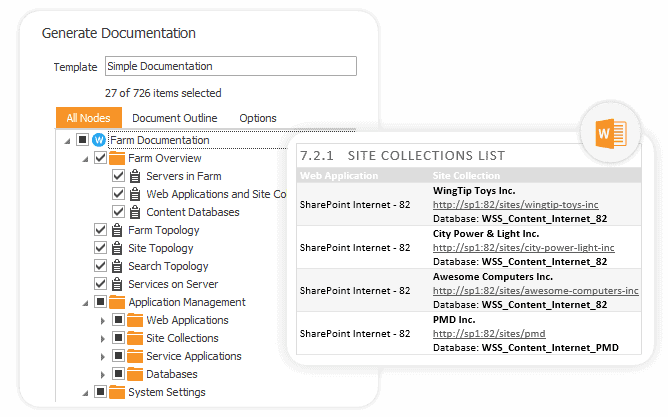Expand the Site Collections node
Screen dimensions: 668x417
pos(103,339)
